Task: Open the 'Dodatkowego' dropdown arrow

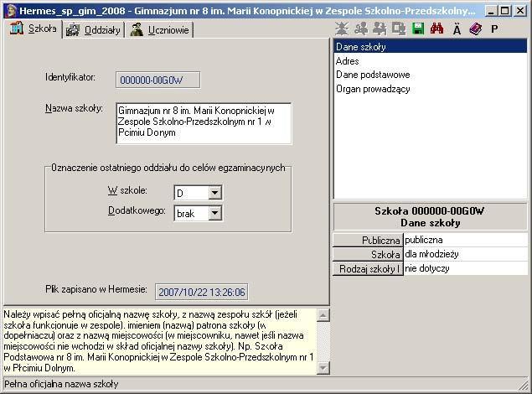Action: pyautogui.click(x=214, y=214)
